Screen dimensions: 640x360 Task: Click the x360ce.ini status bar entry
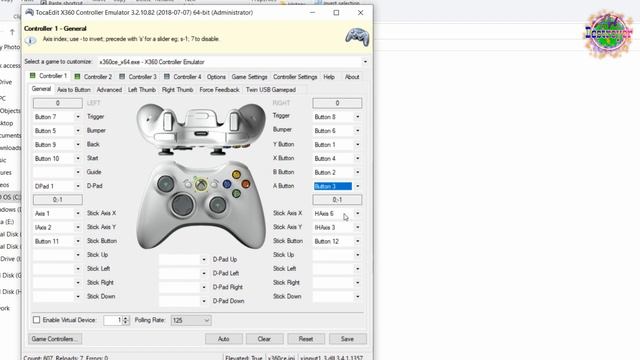[x=281, y=357]
